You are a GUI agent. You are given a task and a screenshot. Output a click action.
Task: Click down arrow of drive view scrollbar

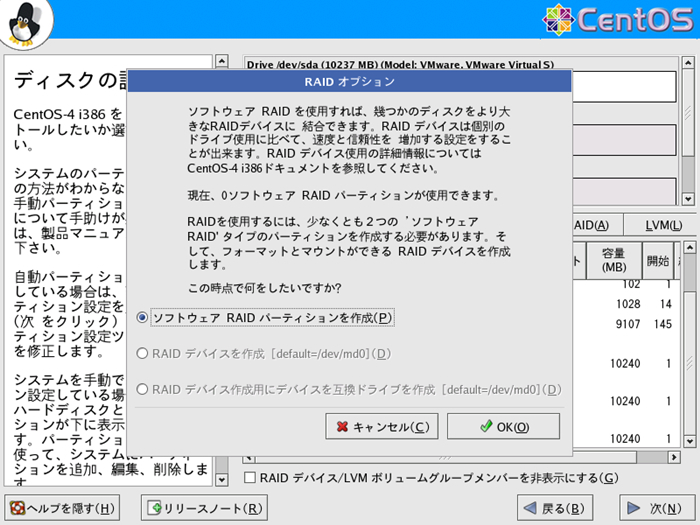[x=688, y=199]
